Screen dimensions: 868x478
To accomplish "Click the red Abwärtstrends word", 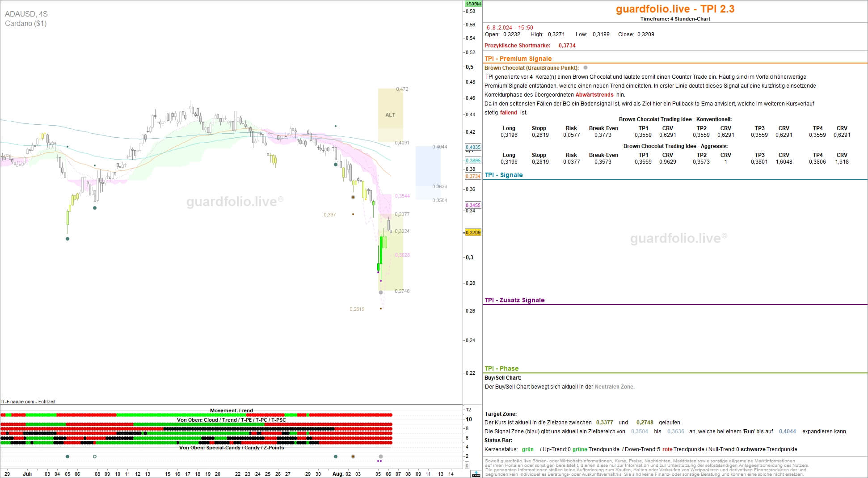I will pyautogui.click(x=594, y=95).
